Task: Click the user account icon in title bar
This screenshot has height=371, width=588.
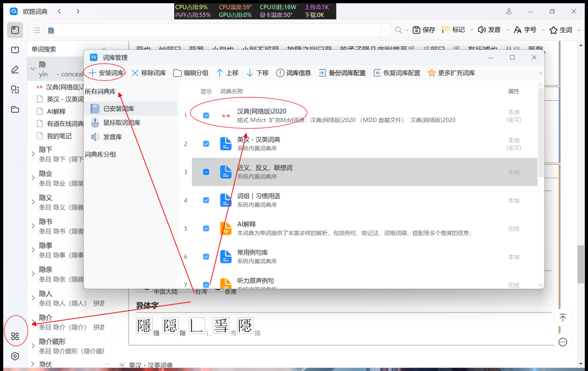Action: point(509,11)
